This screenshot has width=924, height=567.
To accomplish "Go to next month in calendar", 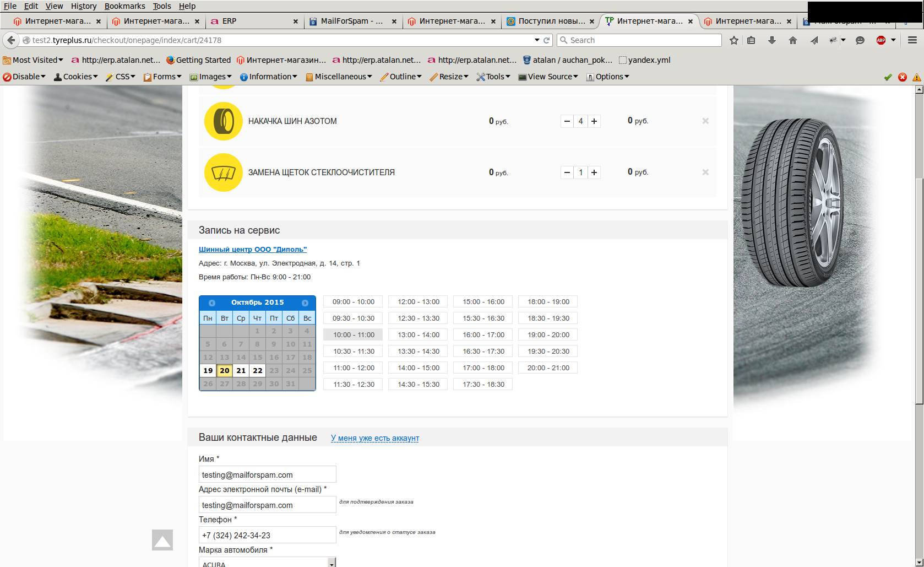I will [x=305, y=303].
